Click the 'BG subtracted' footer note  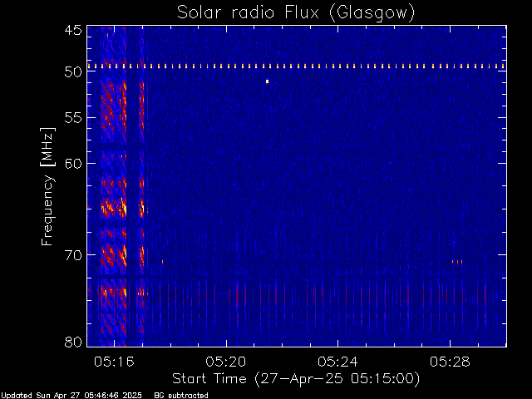click(x=181, y=396)
